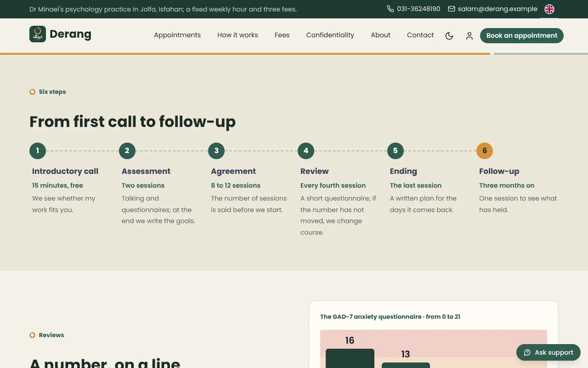
Task: Toggle dark mode moon icon
Action: point(449,35)
